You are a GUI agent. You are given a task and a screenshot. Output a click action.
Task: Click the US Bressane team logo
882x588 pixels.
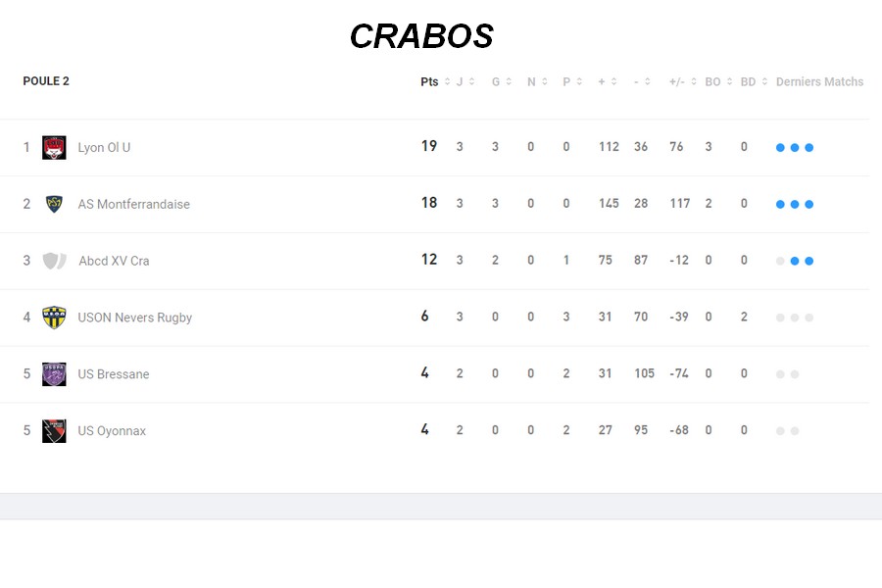point(54,374)
